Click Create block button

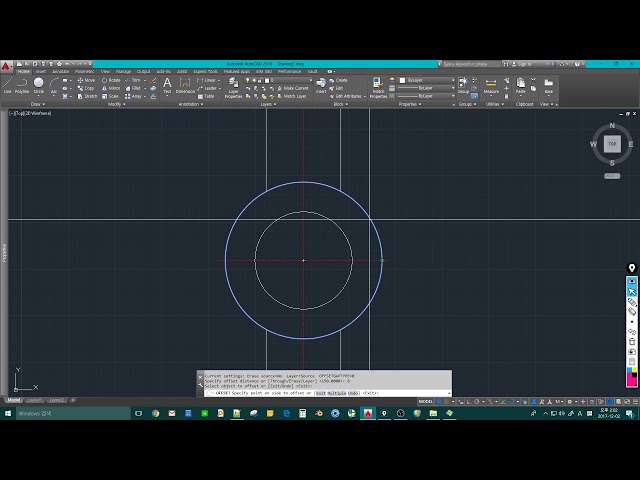tap(338, 80)
